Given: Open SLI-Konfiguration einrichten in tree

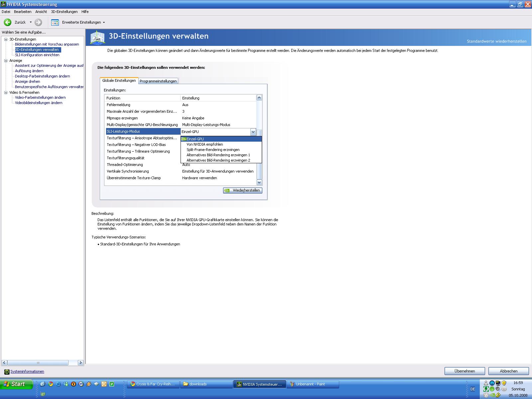Looking at the screenshot, I should [x=37, y=55].
